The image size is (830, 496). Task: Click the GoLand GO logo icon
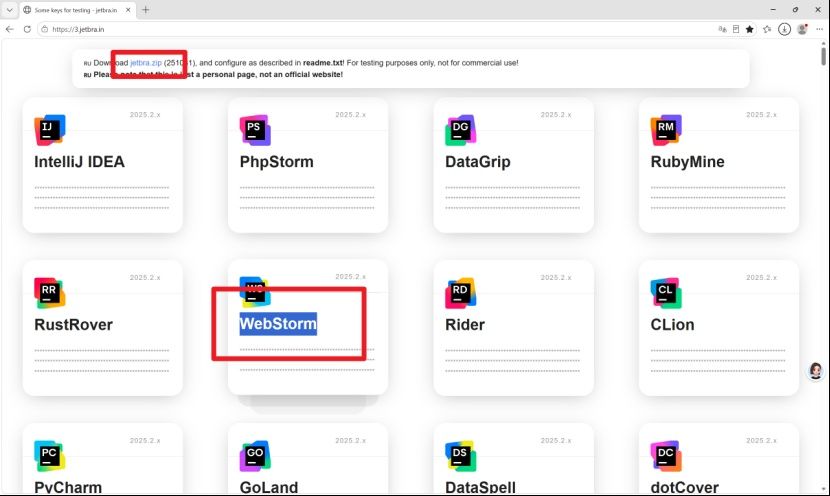pos(255,456)
